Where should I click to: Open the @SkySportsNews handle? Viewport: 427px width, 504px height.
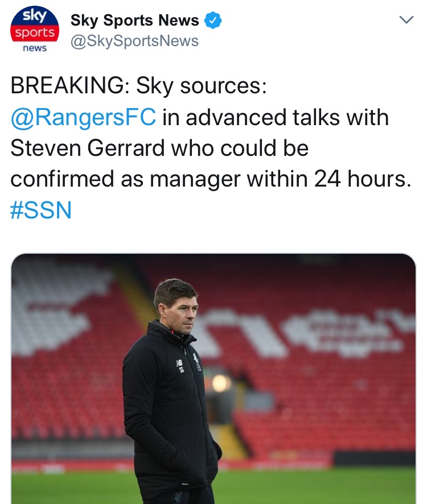point(134,41)
